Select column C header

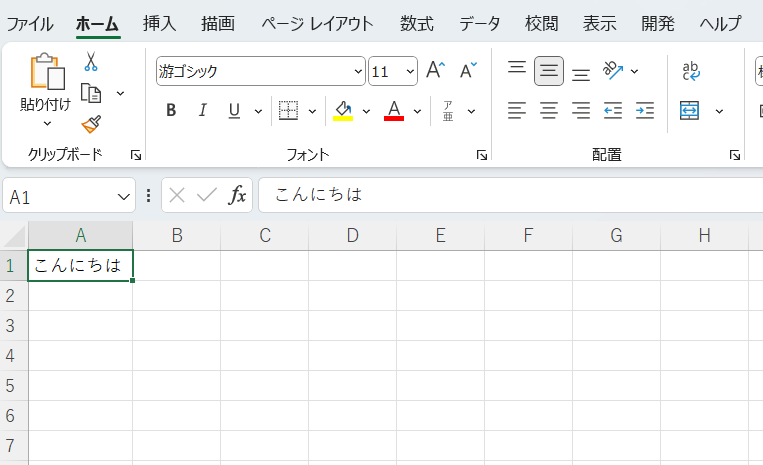(265, 236)
